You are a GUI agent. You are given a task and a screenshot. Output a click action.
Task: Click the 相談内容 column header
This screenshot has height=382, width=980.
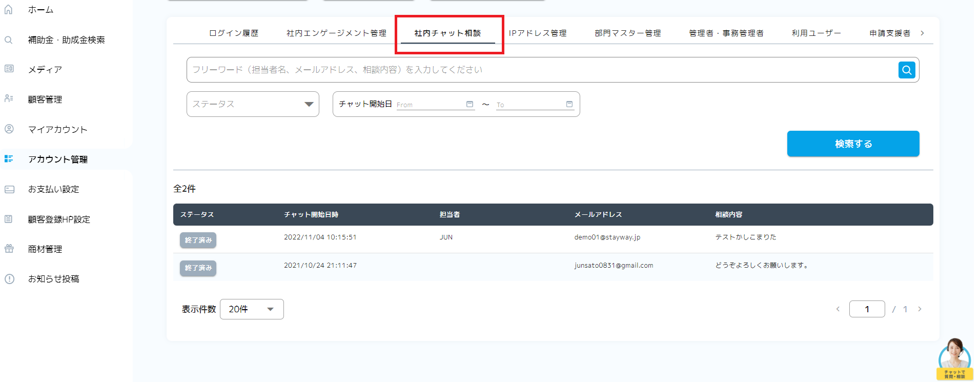729,214
